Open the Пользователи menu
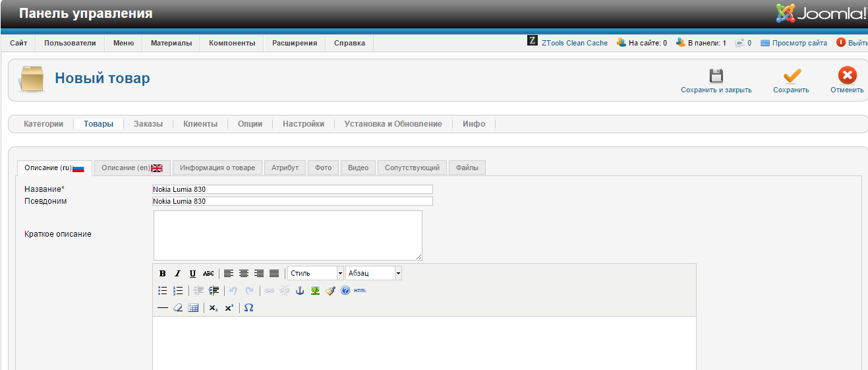The width and height of the screenshot is (868, 370). tap(70, 43)
